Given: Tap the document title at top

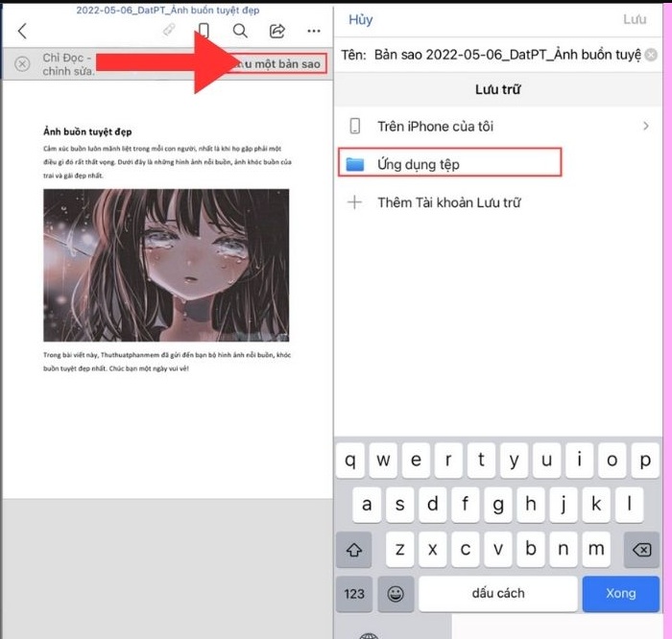Looking at the screenshot, I should tap(168, 10).
